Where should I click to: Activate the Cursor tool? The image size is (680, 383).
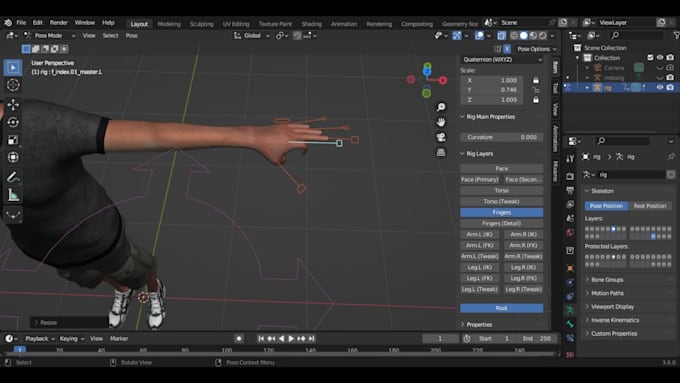(13, 85)
